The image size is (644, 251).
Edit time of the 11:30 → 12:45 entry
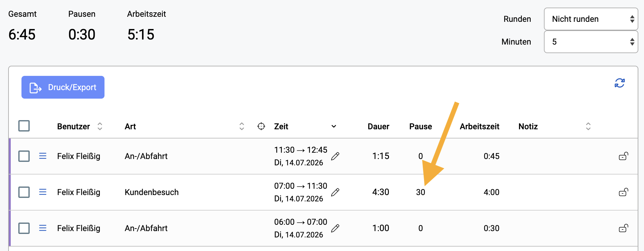[335, 156]
